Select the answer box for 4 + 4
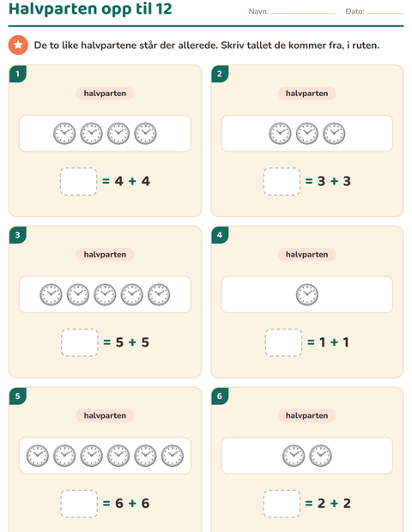This screenshot has width=412, height=532. (x=78, y=181)
